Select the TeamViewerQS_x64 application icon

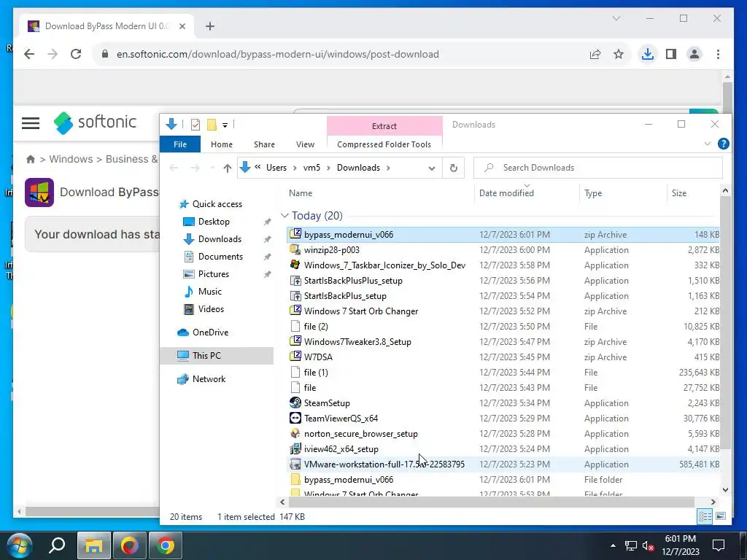[295, 418]
